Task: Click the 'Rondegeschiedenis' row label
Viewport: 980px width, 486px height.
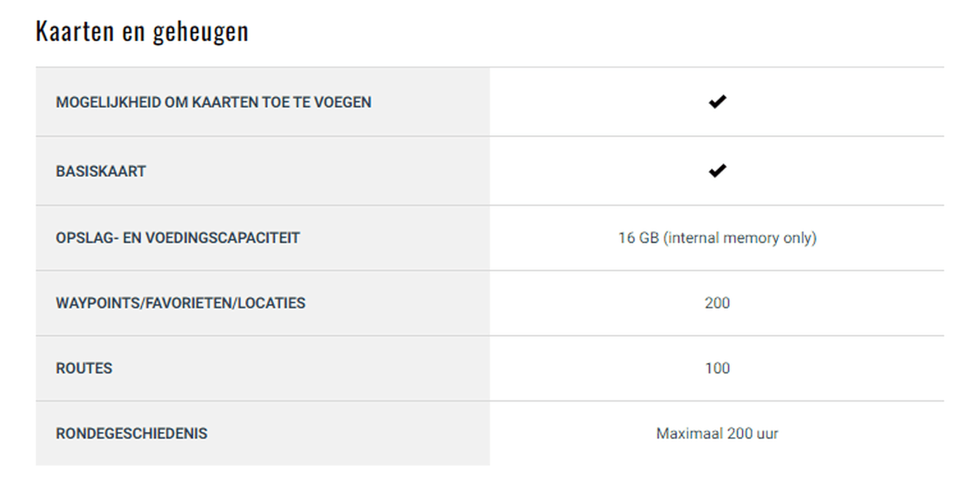Action: coord(131,434)
